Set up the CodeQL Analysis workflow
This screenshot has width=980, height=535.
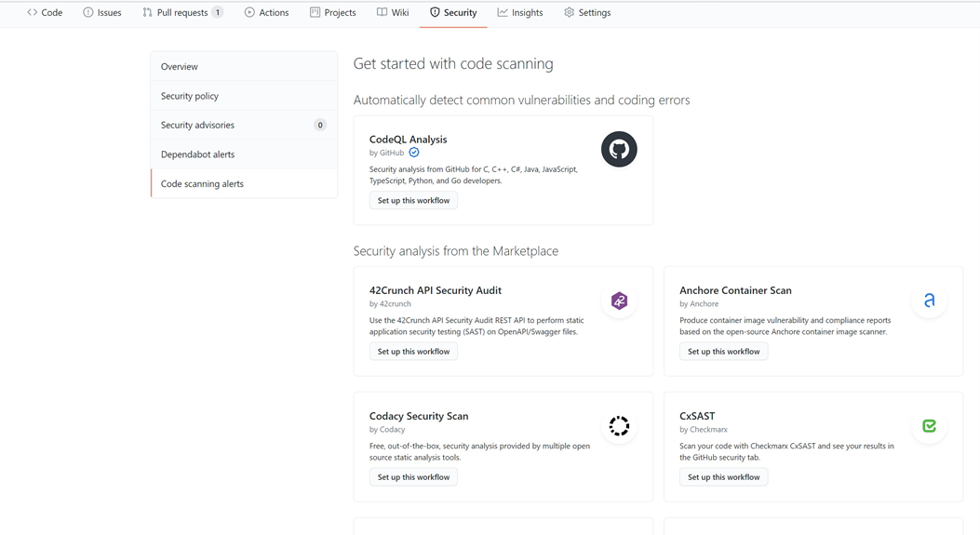tap(413, 201)
